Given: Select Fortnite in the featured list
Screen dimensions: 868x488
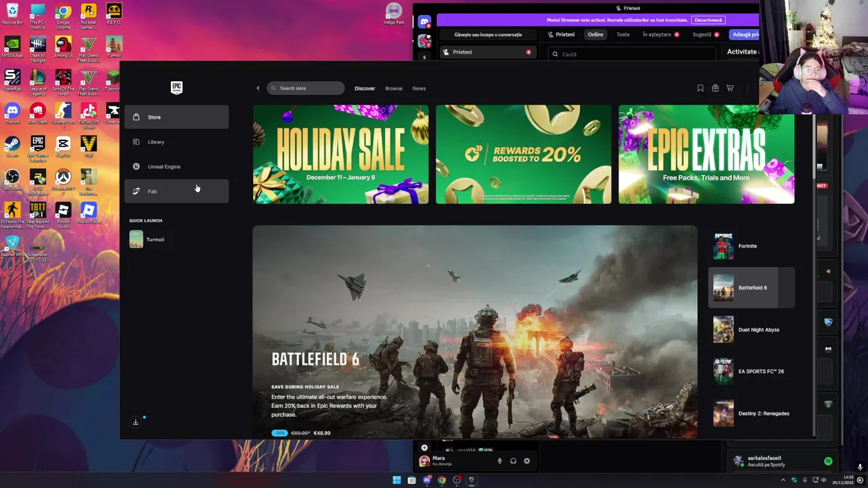Looking at the screenshot, I should pos(751,246).
